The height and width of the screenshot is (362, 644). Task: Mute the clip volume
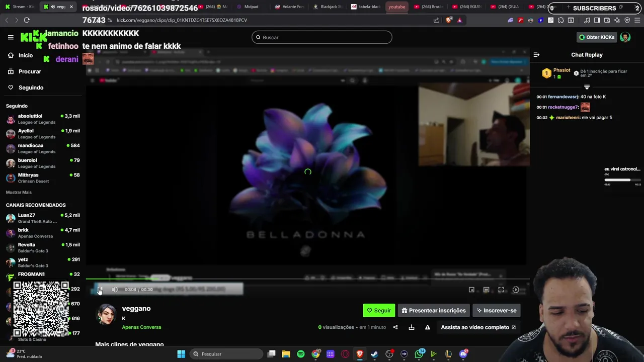coord(115,290)
